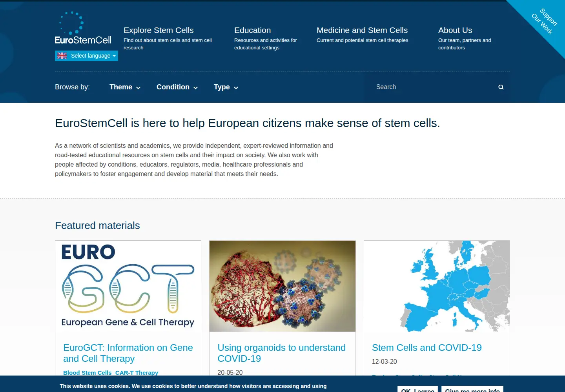This screenshot has height=392, width=565.
Task: Open Using organoids to understand COVID-19 article
Action: 282,353
